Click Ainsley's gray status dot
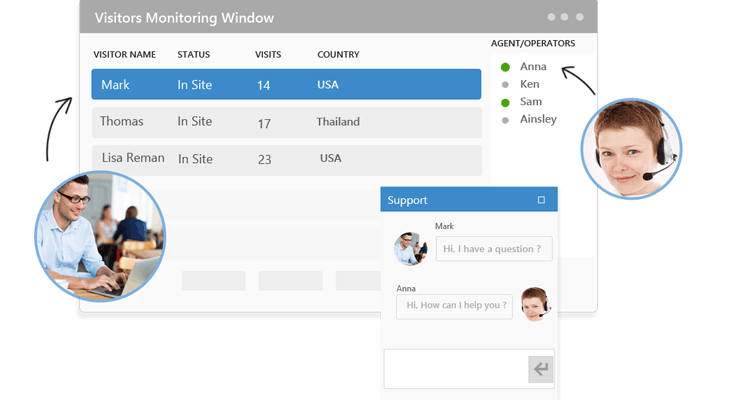This screenshot has height=400, width=733. (505, 120)
